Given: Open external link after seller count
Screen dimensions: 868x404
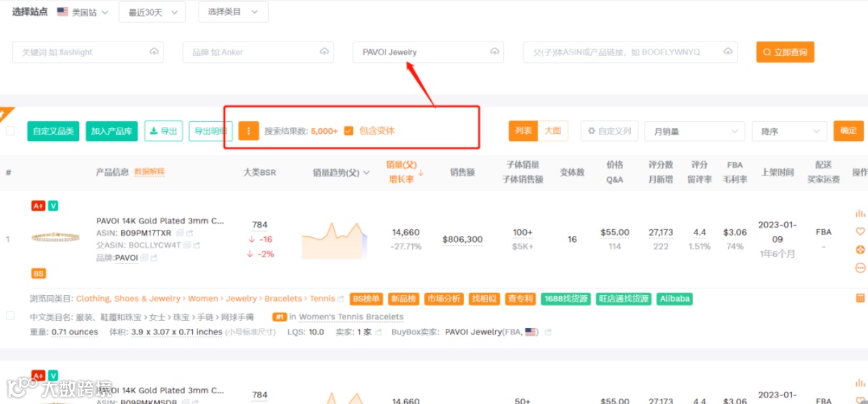Looking at the screenshot, I should 377,332.
